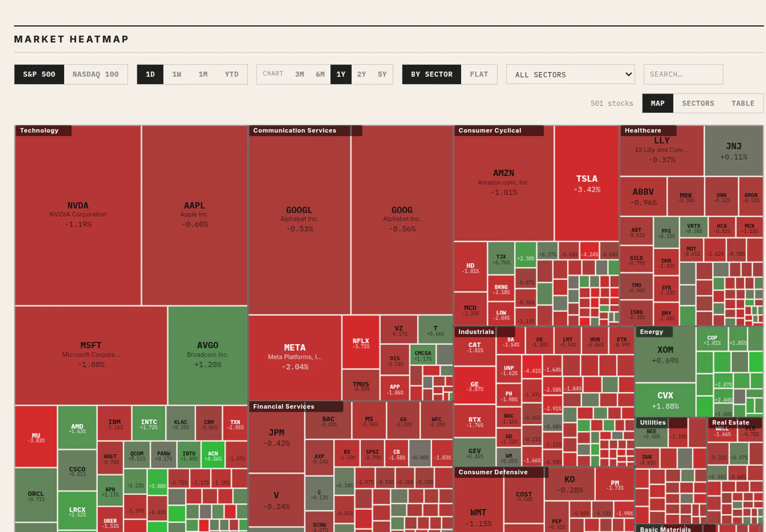Open the NVDA tile
The height and width of the screenshot is (532, 766).
(78, 215)
